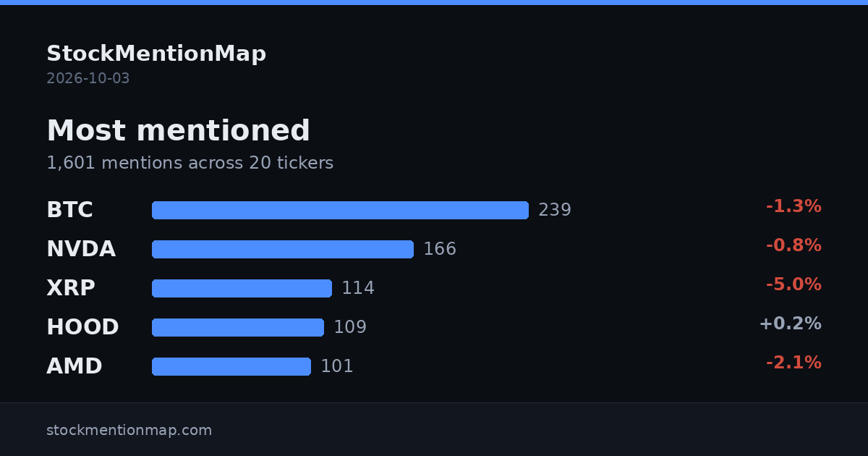Click the AMD mentions bar
The height and width of the screenshot is (456, 868).
tap(231, 366)
